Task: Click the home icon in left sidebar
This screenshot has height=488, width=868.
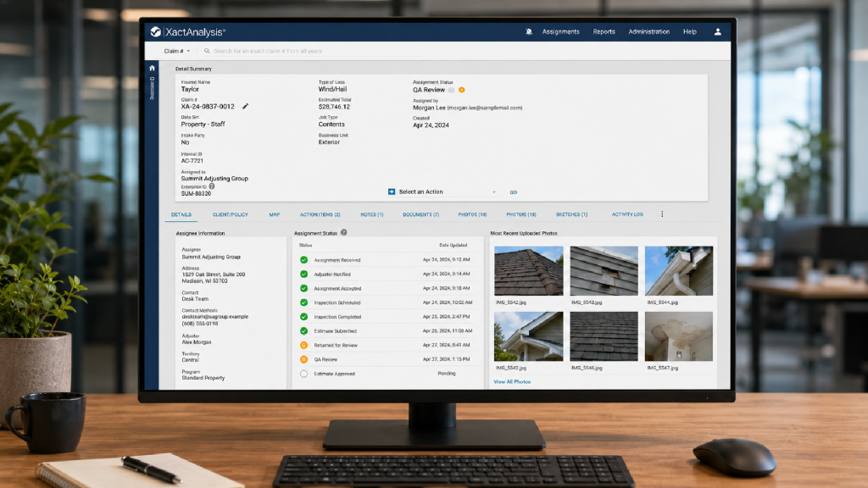Action: coord(152,68)
